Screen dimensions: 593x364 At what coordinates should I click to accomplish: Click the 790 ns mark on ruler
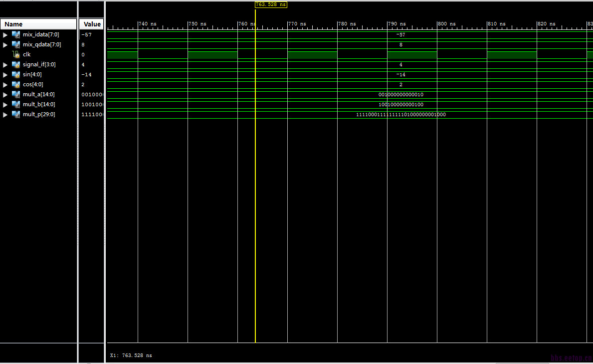tap(396, 24)
